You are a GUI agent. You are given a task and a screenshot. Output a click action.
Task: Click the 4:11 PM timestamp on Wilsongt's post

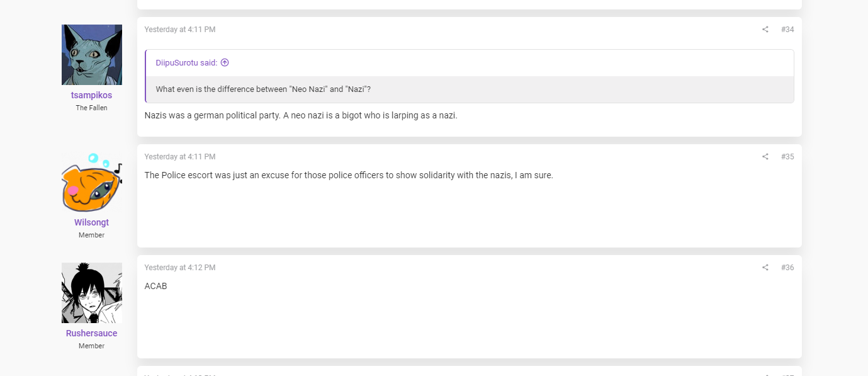[180, 157]
